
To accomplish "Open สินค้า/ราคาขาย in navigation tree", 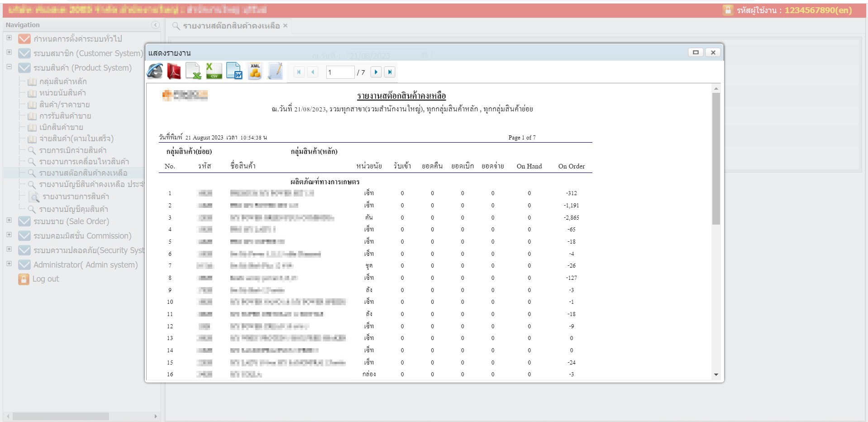I will pyautogui.click(x=64, y=105).
